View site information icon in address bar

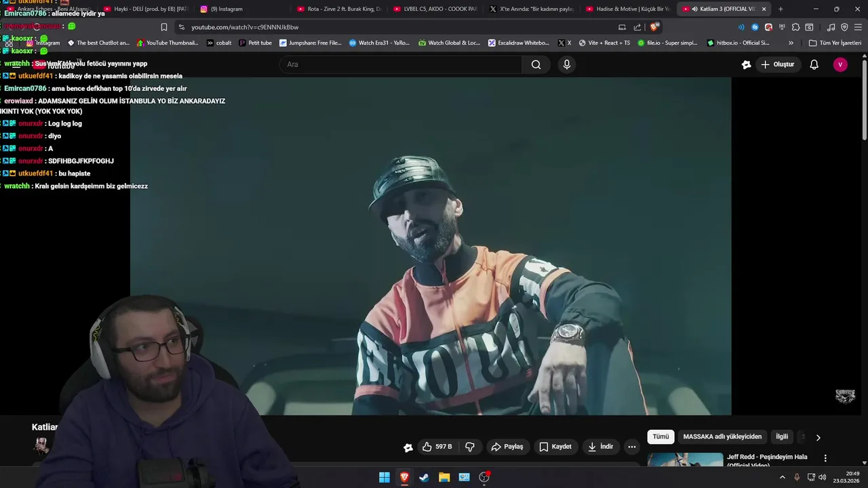(x=181, y=27)
